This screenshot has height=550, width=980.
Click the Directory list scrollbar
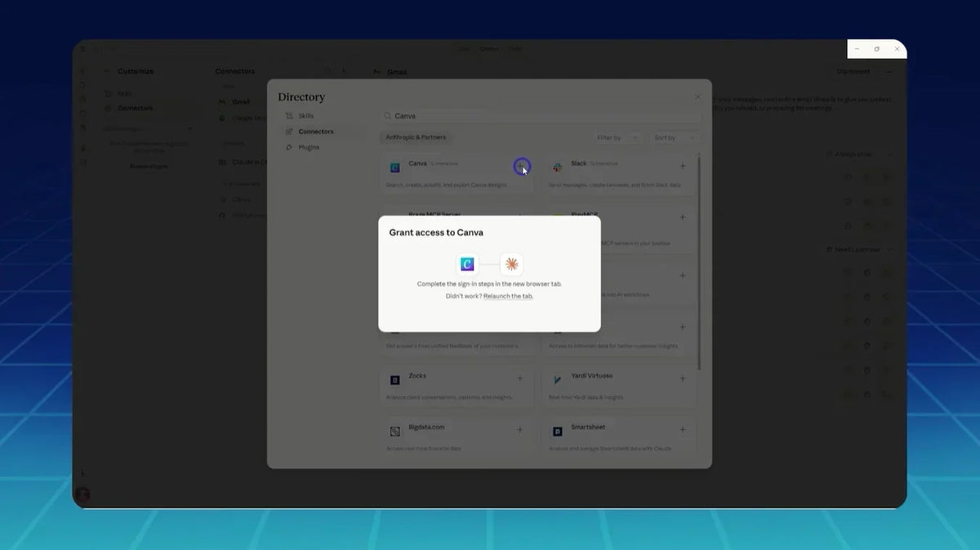click(699, 262)
